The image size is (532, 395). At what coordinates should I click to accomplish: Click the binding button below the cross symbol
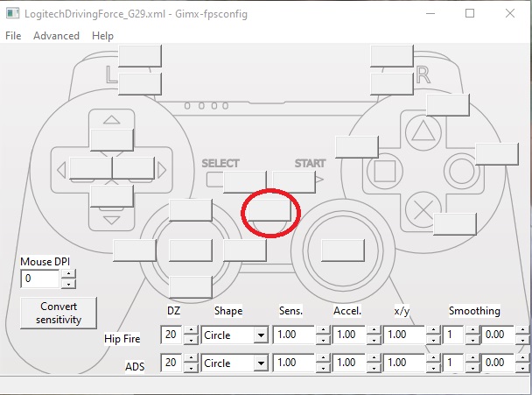click(x=455, y=224)
